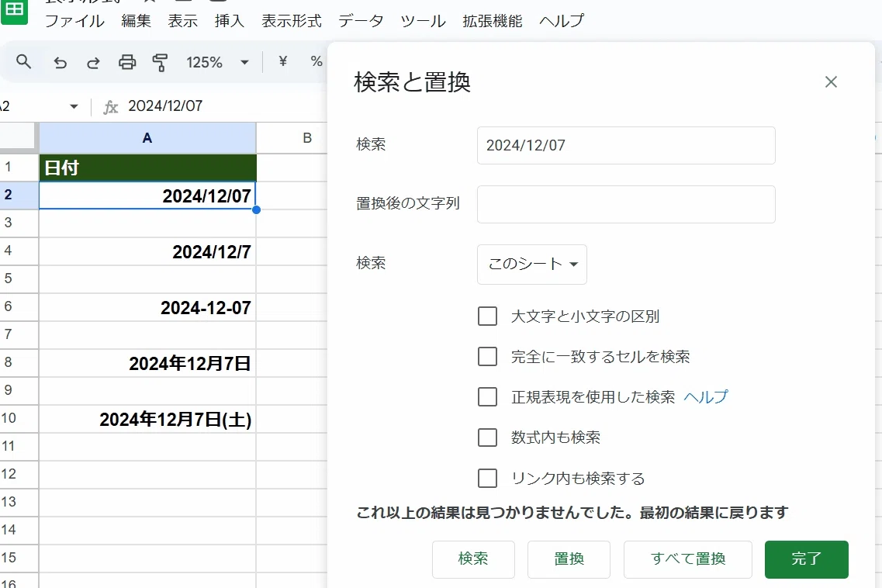Click the 置換 button

[x=569, y=559]
